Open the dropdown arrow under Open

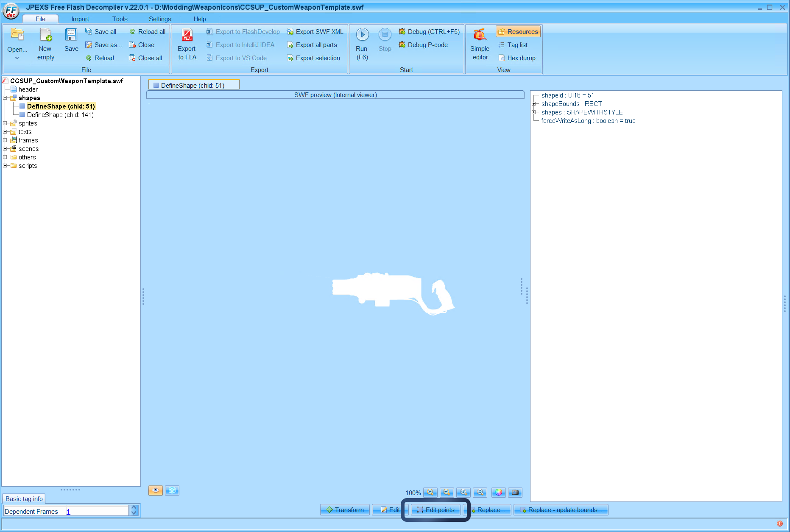17,58
